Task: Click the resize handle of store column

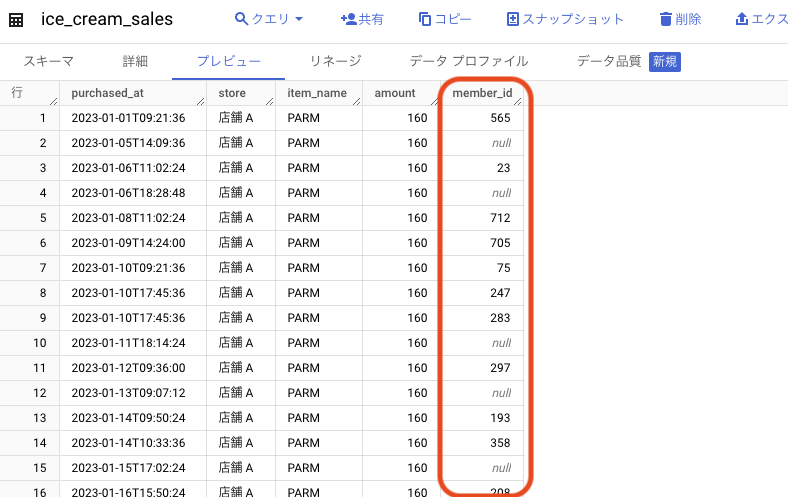Action: pos(270,101)
